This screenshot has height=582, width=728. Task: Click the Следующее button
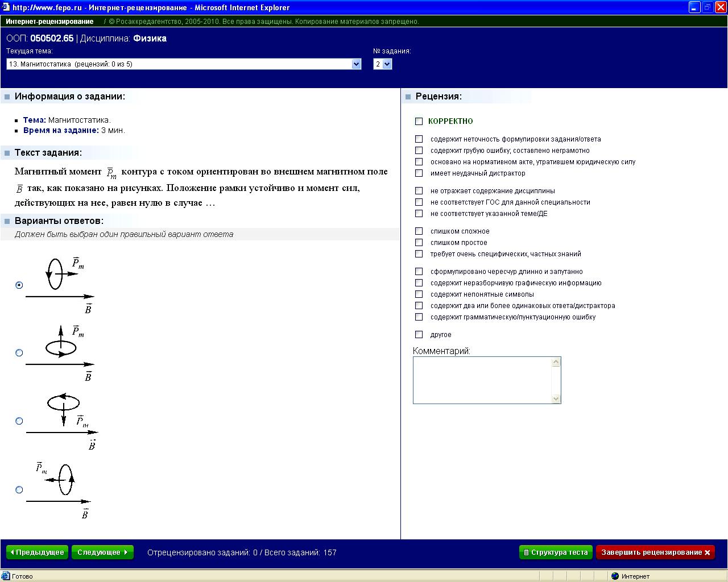[102, 552]
